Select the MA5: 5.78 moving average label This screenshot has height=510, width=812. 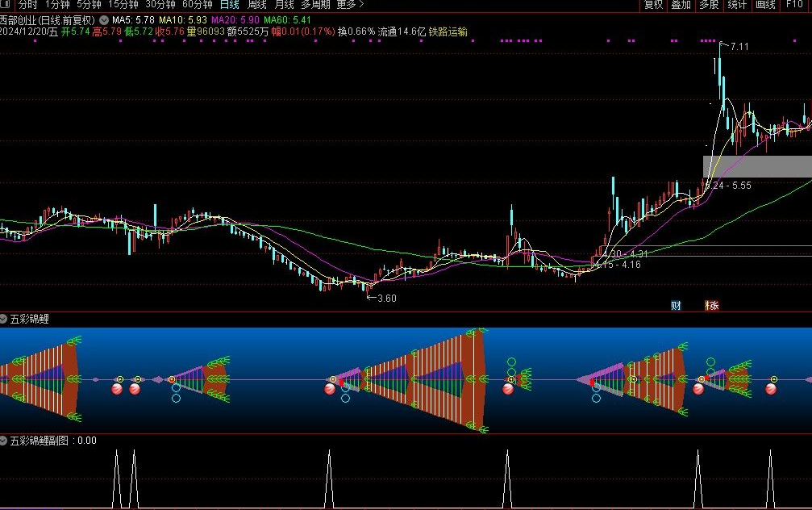[x=133, y=20]
